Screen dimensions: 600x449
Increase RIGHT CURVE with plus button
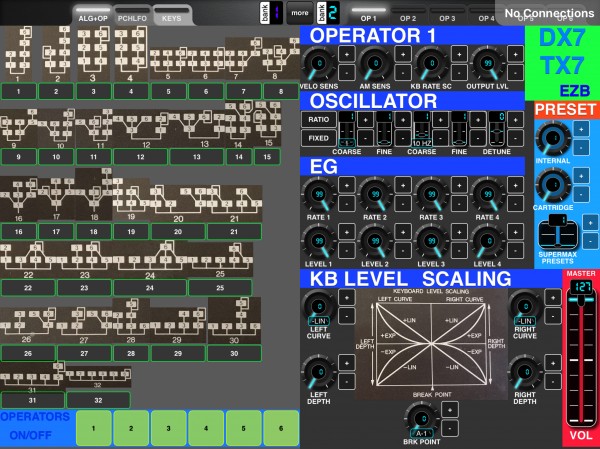coord(553,297)
